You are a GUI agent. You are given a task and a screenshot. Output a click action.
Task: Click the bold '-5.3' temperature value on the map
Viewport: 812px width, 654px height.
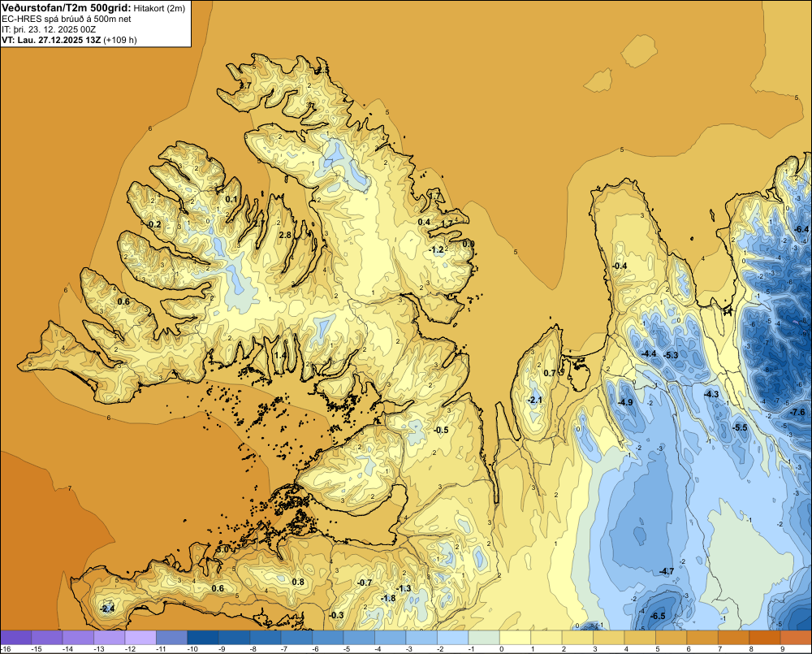(x=671, y=355)
